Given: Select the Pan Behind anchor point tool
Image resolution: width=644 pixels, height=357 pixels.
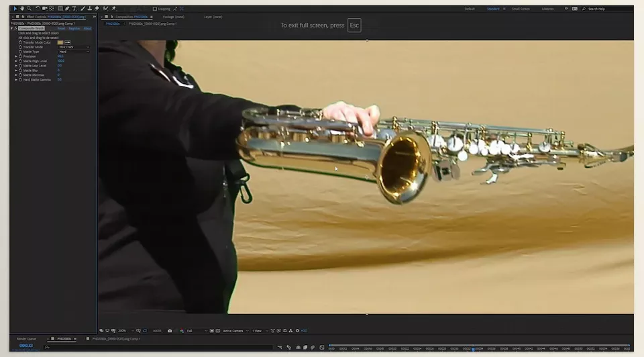Looking at the screenshot, I should pyautogui.click(x=52, y=9).
